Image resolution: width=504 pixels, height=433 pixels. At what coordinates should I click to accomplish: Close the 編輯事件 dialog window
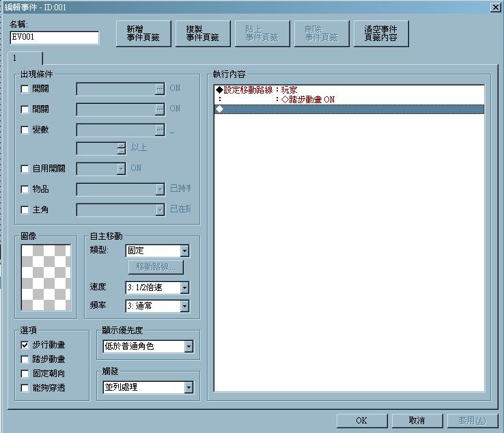coord(496,7)
